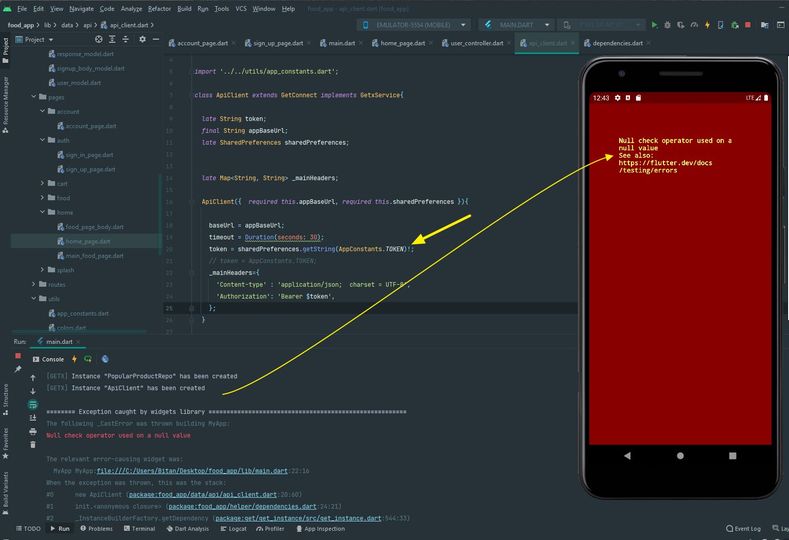The image size is (789, 540).
Task: Open DevTools via the blue icon beside Console
Action: pos(105,359)
